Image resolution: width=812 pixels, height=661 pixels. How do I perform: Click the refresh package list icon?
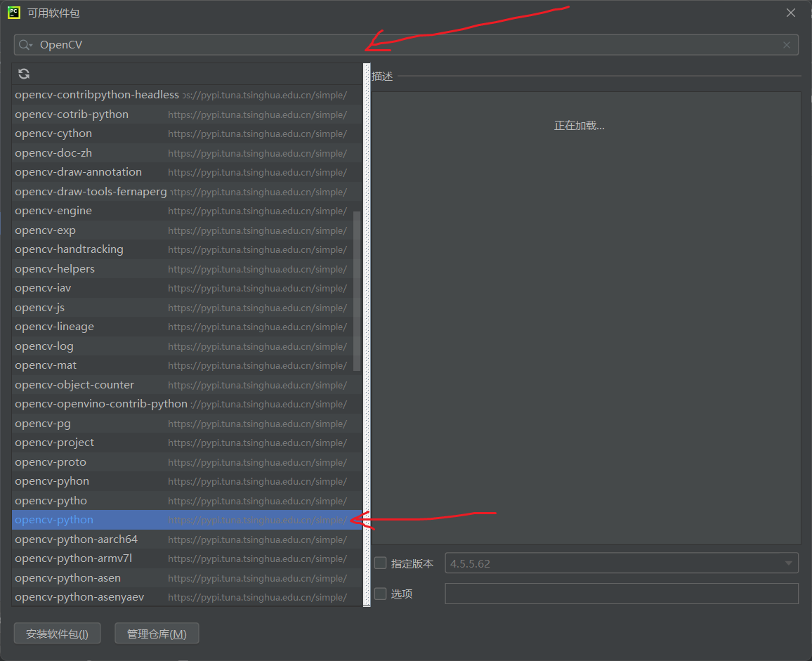[24, 74]
